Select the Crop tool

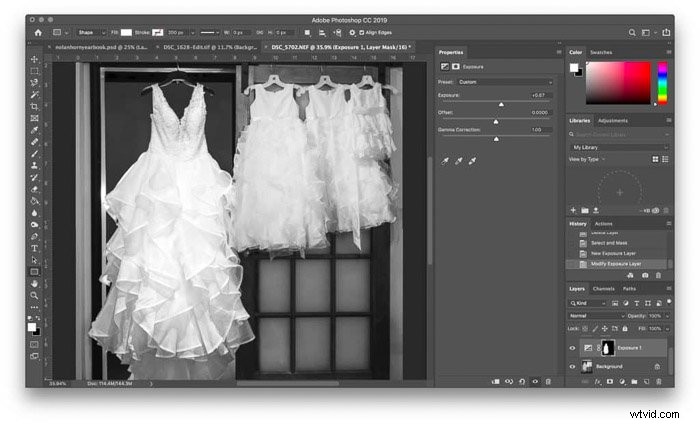(34, 107)
